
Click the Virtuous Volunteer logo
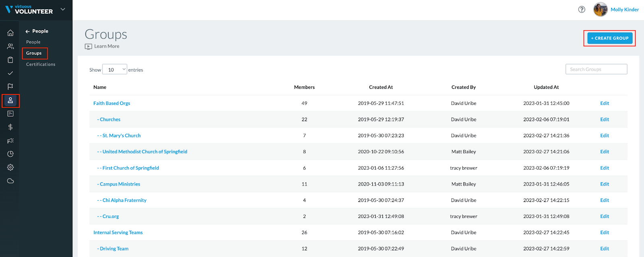point(29,9)
